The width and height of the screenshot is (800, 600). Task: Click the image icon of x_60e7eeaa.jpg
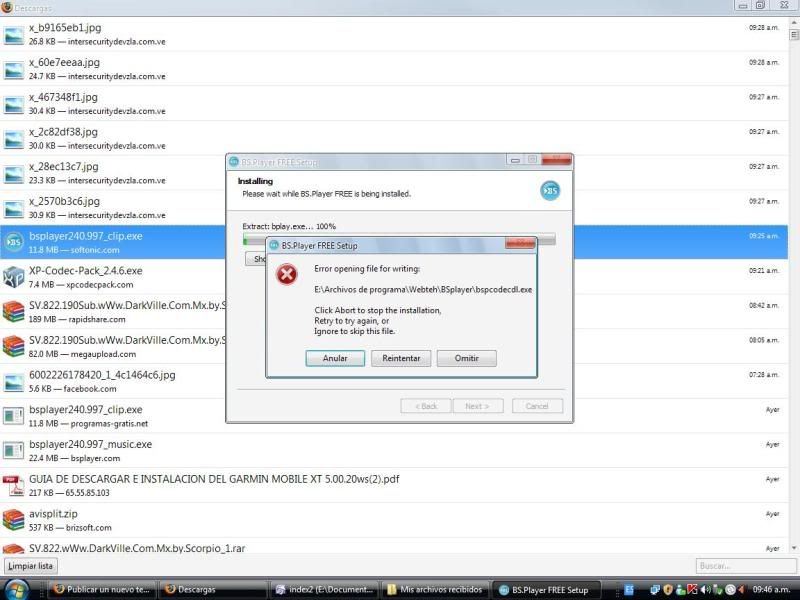(13, 70)
